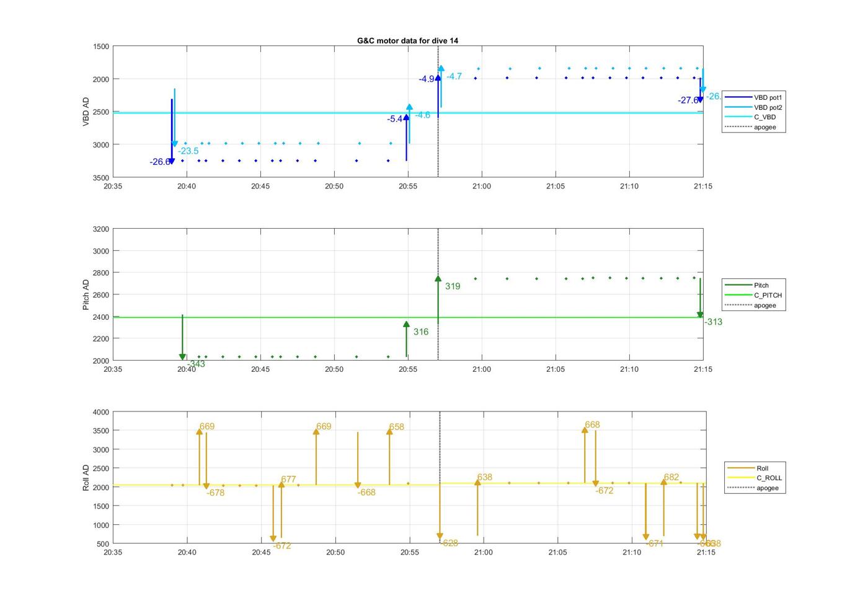Click the "-23.5" VBD pot2 annotation
Screen dimensions: 868x611
(x=188, y=151)
